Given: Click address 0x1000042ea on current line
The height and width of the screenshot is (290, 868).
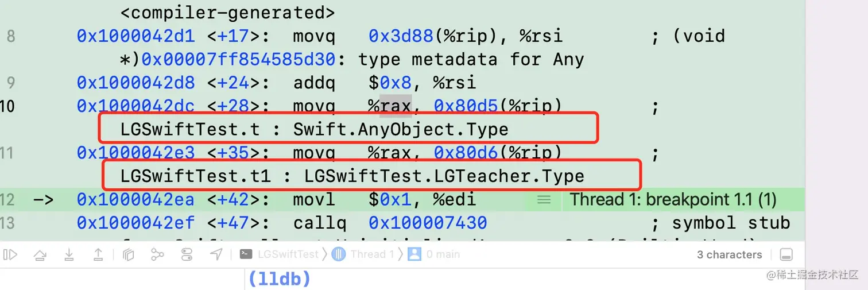Looking at the screenshot, I should tap(135, 200).
